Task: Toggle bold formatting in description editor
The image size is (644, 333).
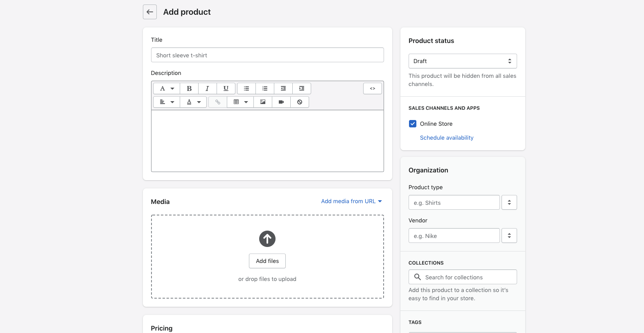Action: [x=189, y=88]
